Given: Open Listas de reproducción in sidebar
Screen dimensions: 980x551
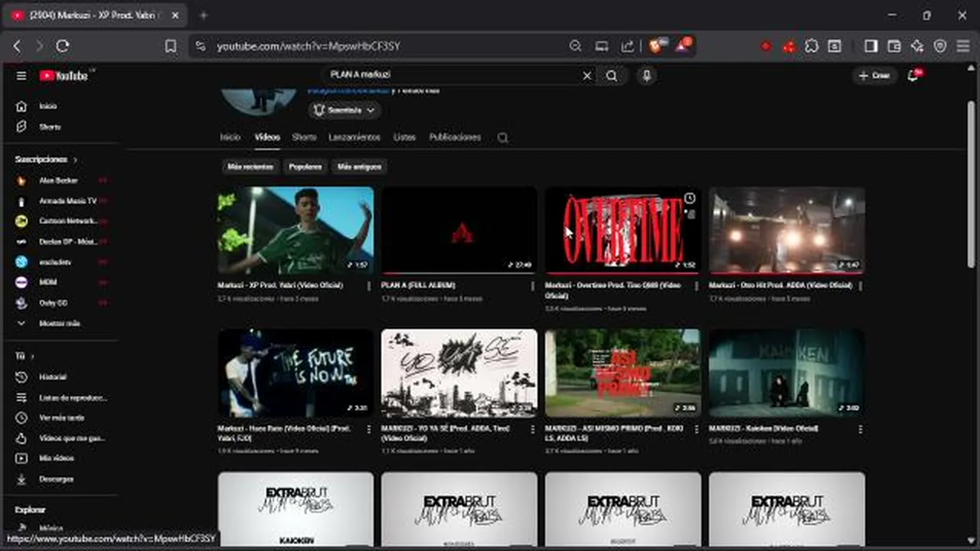Looking at the screenshot, I should tap(61, 398).
